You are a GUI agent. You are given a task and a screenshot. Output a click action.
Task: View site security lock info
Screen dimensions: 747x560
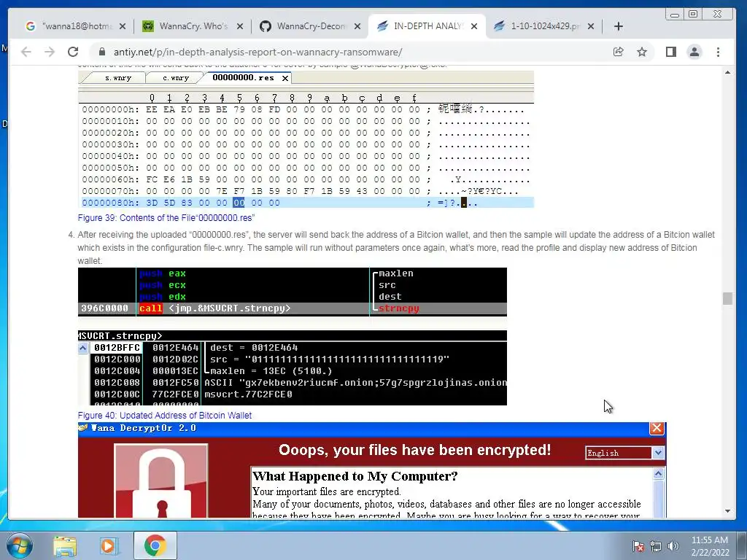101,52
